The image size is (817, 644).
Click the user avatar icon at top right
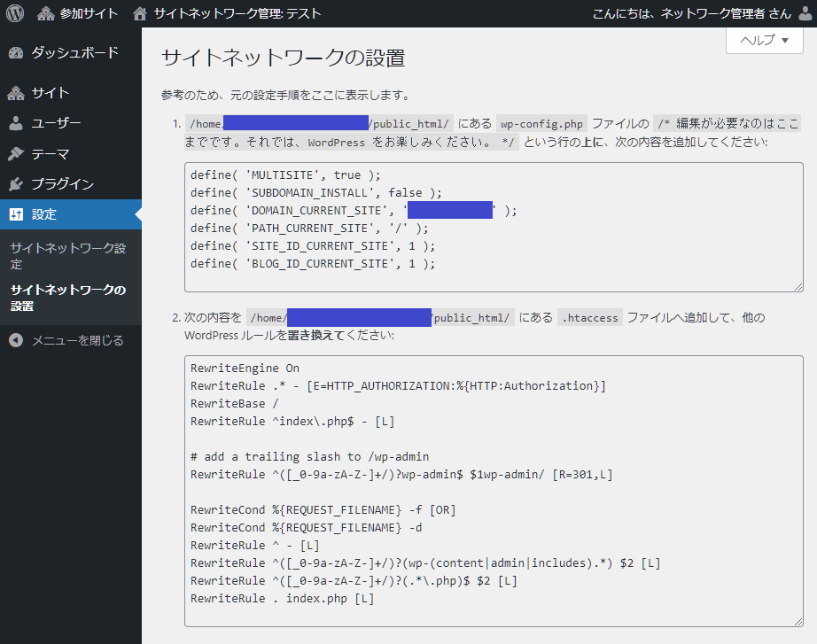(x=805, y=13)
